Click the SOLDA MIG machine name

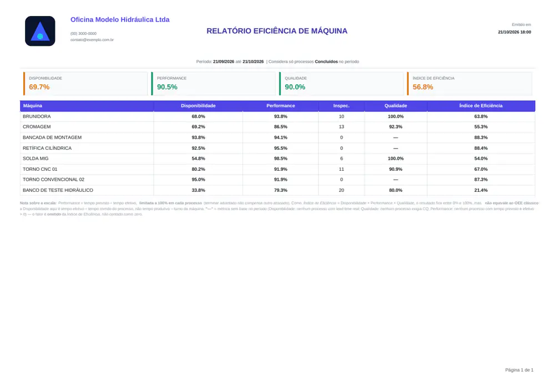tap(36, 159)
